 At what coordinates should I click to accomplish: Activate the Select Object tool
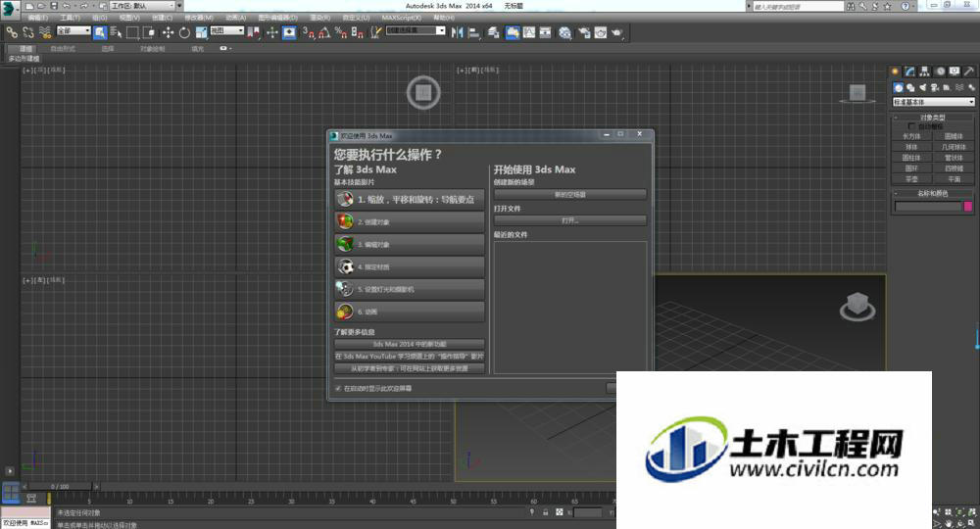(x=100, y=32)
